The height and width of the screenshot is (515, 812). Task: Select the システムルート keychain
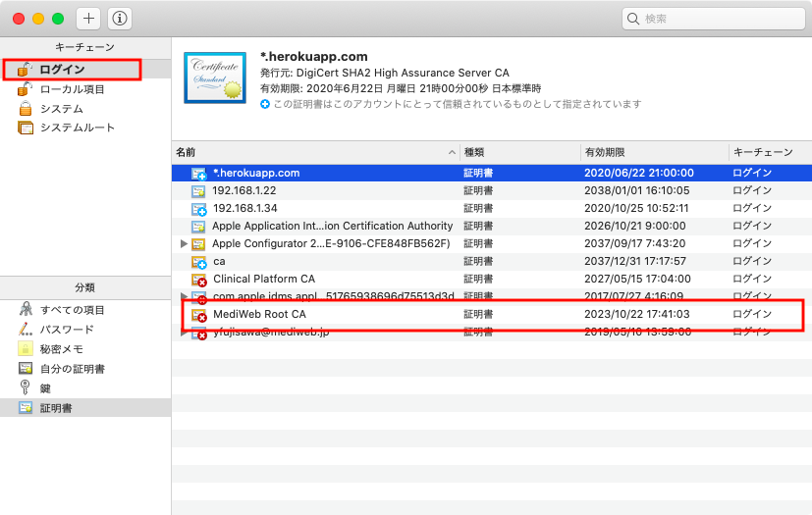[85, 128]
